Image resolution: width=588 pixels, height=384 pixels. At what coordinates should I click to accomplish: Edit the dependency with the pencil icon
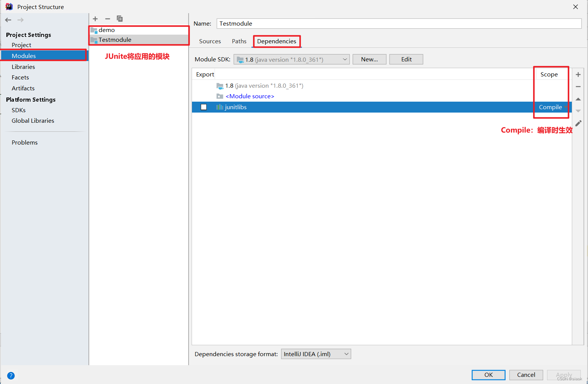(578, 123)
